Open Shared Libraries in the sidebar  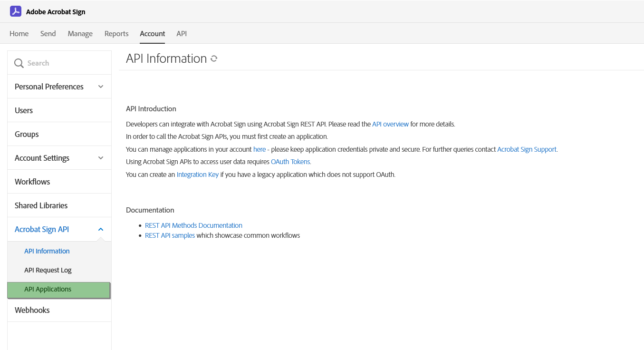[x=59, y=205]
